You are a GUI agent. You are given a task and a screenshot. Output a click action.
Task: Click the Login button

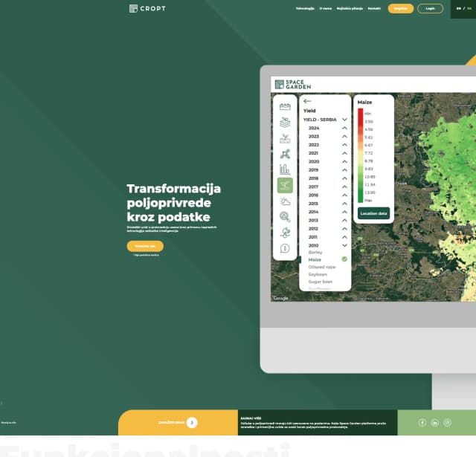tap(430, 8)
